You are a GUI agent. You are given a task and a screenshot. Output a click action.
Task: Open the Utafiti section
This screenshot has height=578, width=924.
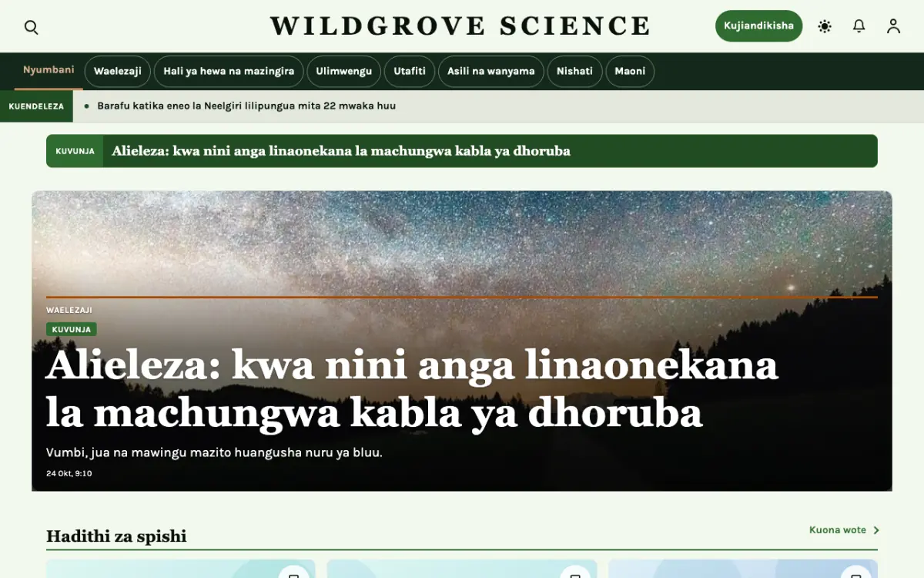tap(410, 71)
